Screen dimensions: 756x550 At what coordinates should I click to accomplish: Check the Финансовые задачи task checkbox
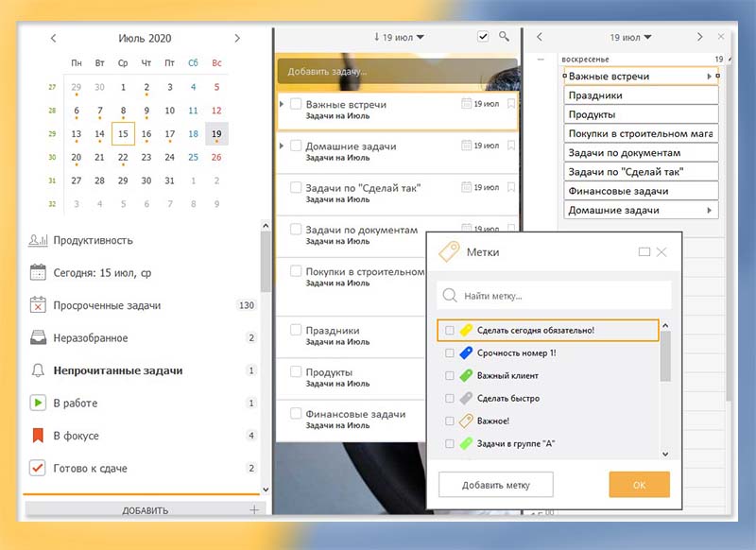(296, 413)
